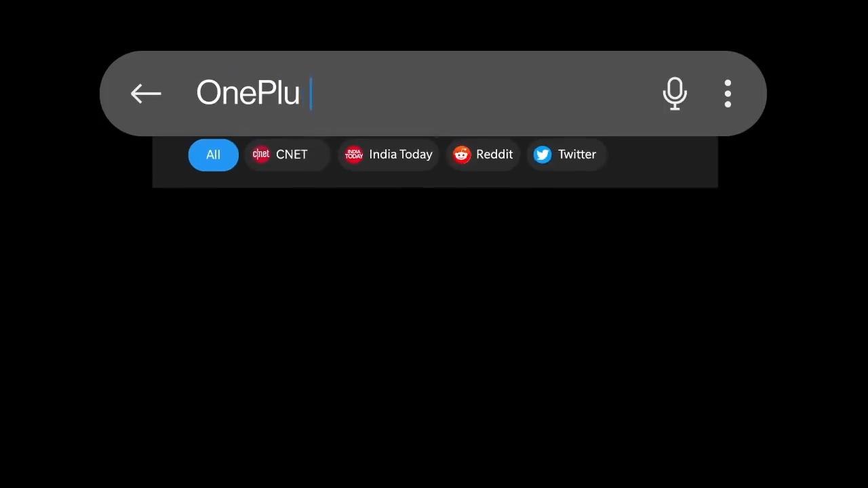Screen dimensions: 868x488
Task: Filter results by India Today label
Action: point(401,155)
